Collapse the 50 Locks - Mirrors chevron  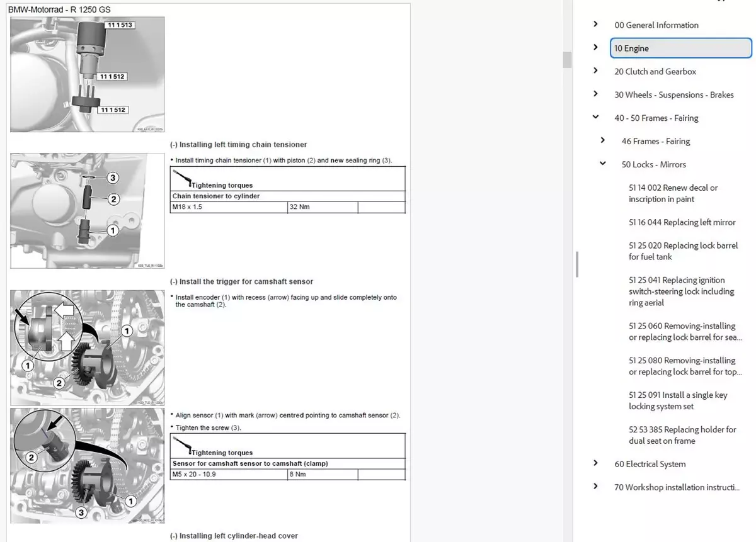pyautogui.click(x=603, y=164)
